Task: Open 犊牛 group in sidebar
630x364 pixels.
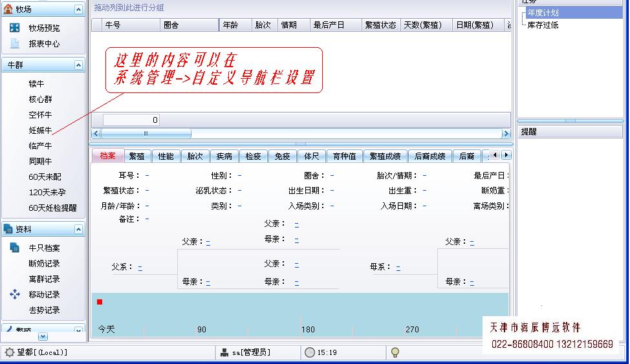Action: pyautogui.click(x=36, y=83)
